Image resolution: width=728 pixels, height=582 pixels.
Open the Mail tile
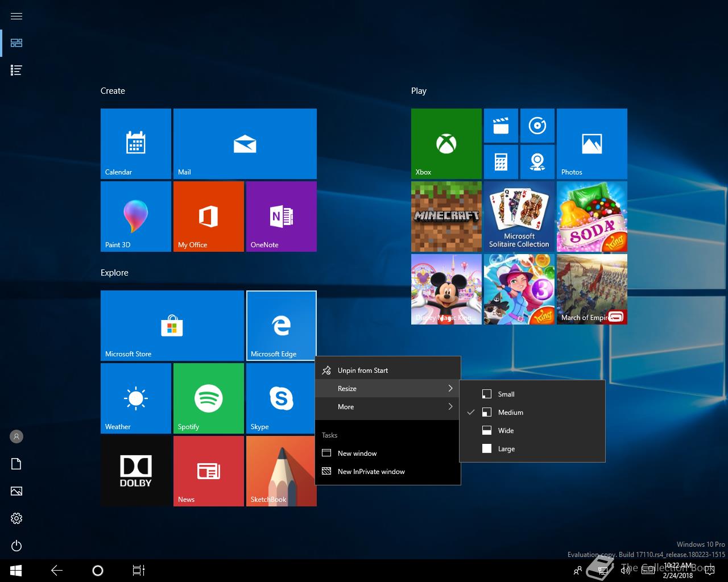245,144
